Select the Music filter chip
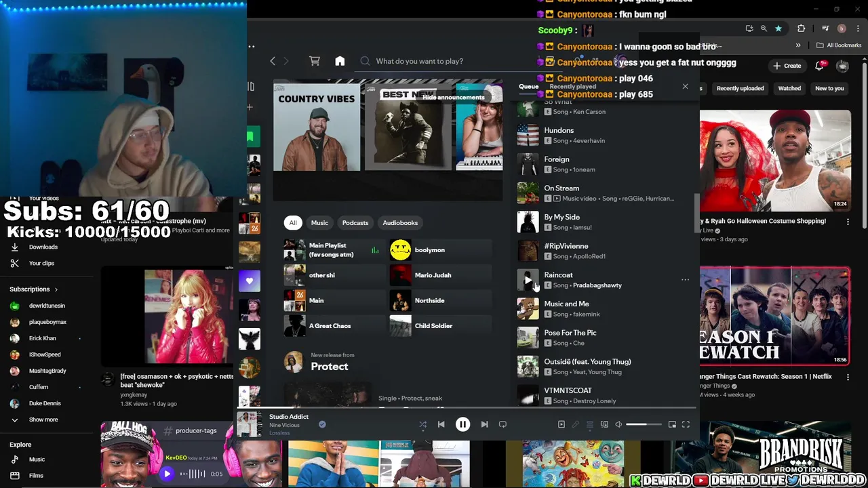The height and width of the screenshot is (488, 868). [319, 222]
